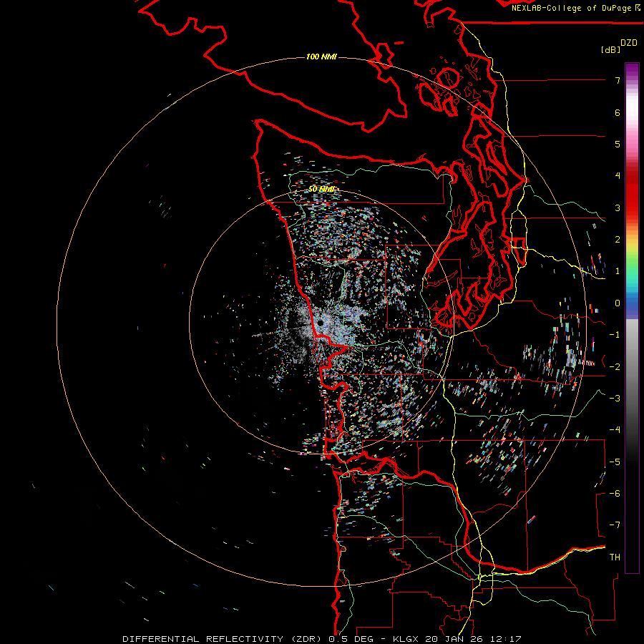The height and width of the screenshot is (644, 644).
Task: Select the 7 value on the scale
Action: pyautogui.click(x=618, y=80)
